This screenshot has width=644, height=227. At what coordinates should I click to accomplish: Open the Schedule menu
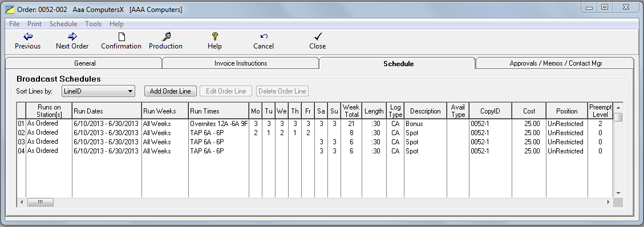[x=63, y=24]
